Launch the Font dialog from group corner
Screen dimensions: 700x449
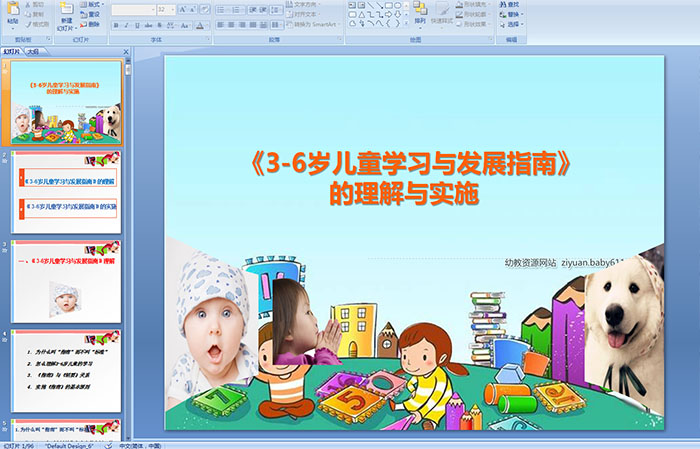tap(208, 40)
